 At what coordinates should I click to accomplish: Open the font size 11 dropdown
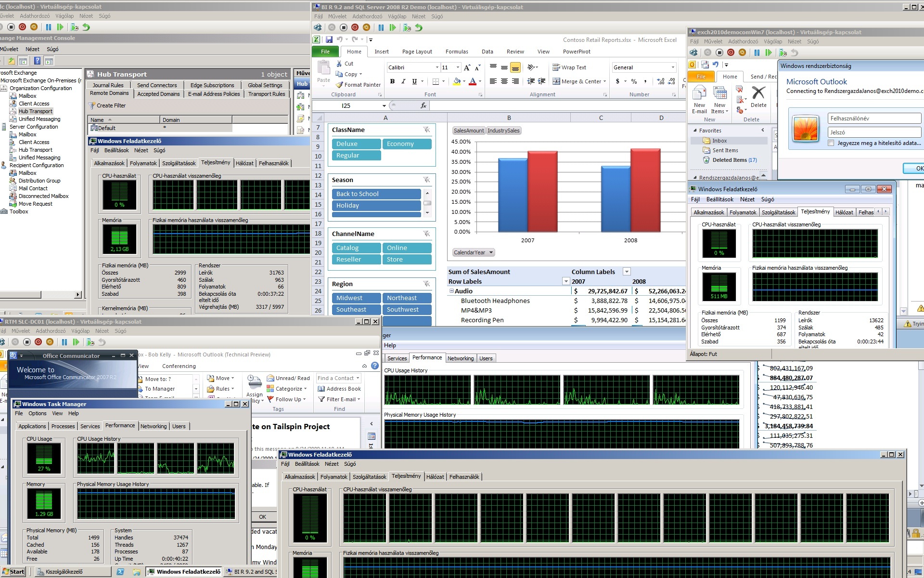point(458,67)
